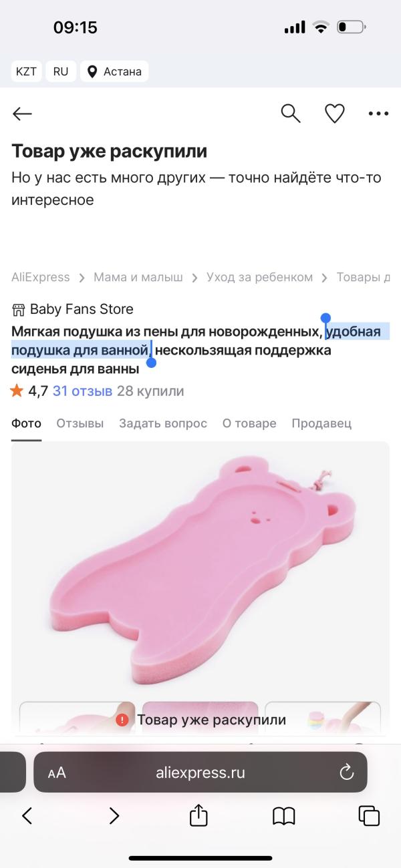Go back with Safari's left chevron

tap(27, 815)
